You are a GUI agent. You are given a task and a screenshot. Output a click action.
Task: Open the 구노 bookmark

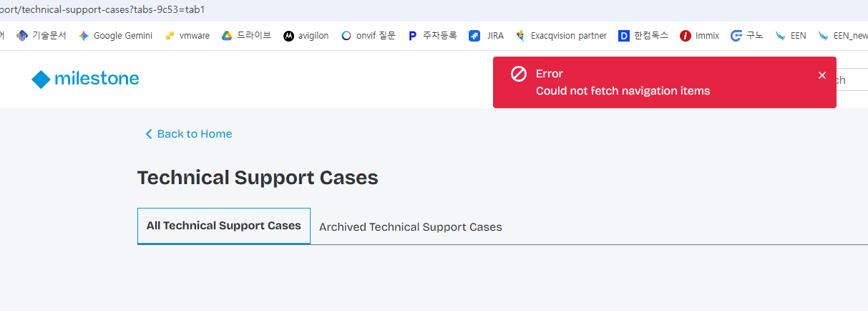747,36
